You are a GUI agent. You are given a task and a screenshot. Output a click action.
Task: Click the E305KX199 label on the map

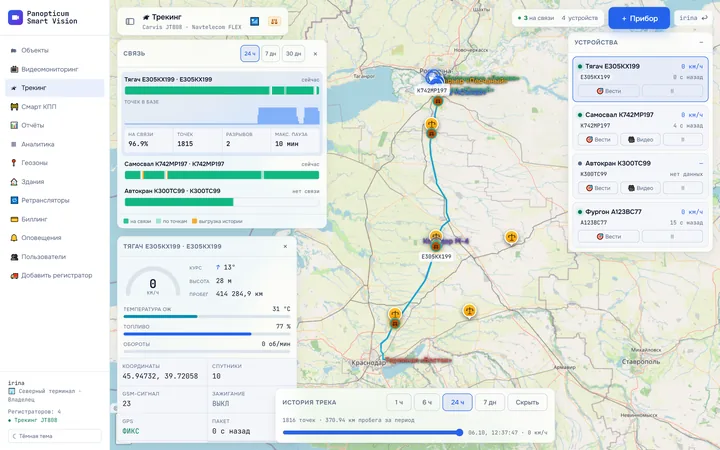pos(436,257)
